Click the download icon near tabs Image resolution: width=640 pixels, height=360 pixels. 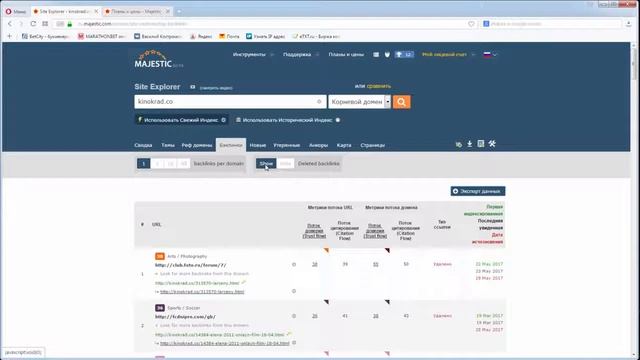click(x=470, y=144)
